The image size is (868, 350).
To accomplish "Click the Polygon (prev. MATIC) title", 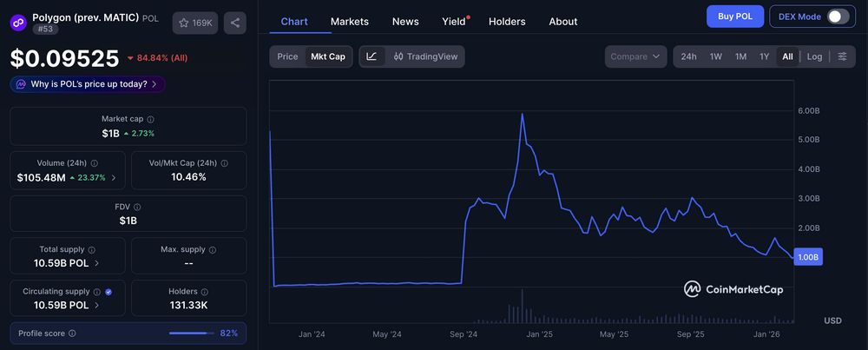I will point(86,17).
